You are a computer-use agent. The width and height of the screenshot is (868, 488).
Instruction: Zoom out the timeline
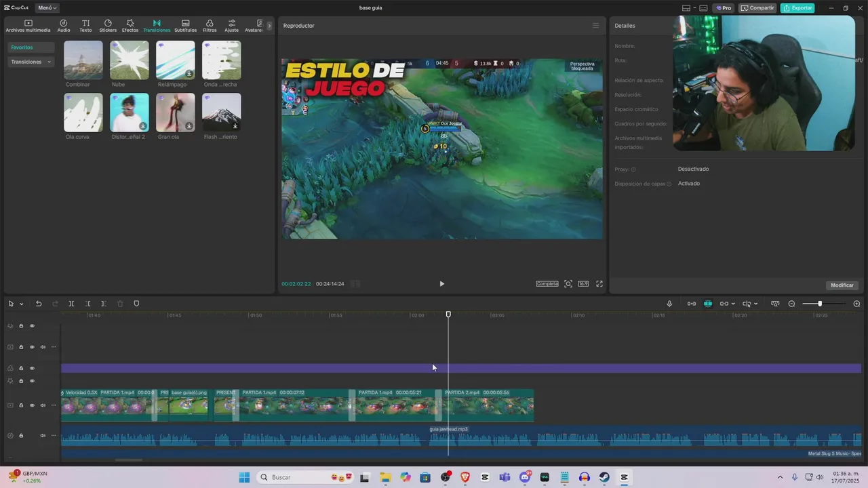coord(791,304)
